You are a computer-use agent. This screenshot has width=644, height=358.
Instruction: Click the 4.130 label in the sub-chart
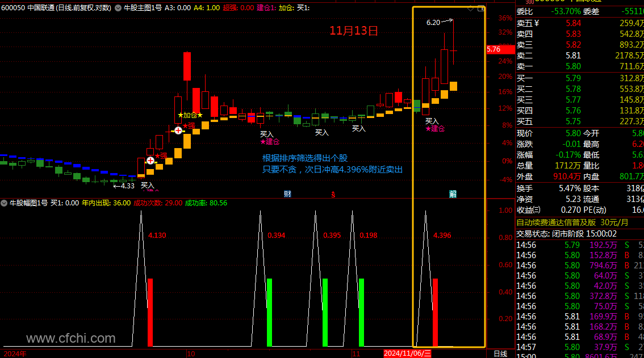[x=157, y=235]
